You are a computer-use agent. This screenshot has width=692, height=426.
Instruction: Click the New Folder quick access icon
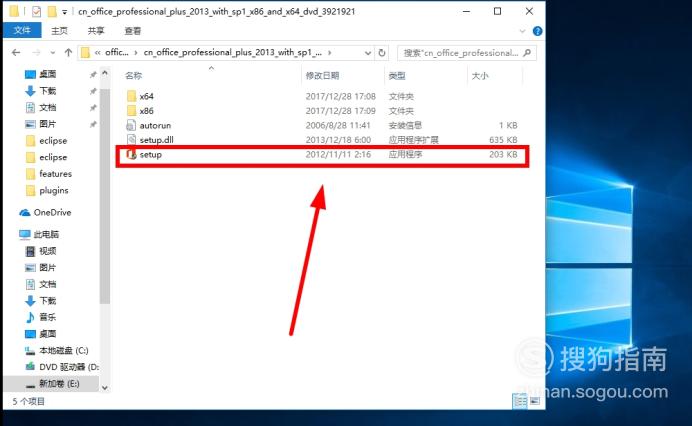52,11
